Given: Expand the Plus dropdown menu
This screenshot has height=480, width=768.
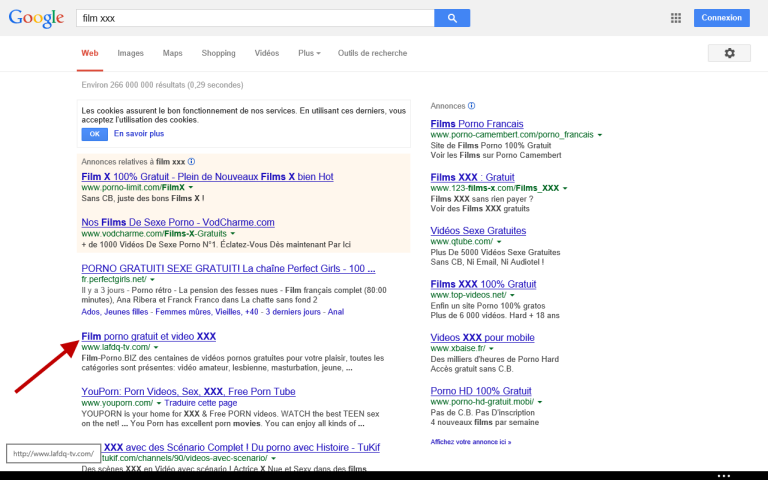Looking at the screenshot, I should pyautogui.click(x=309, y=53).
